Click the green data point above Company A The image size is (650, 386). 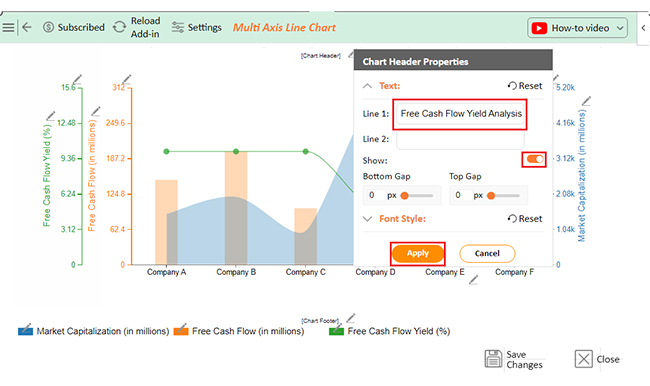click(x=166, y=152)
